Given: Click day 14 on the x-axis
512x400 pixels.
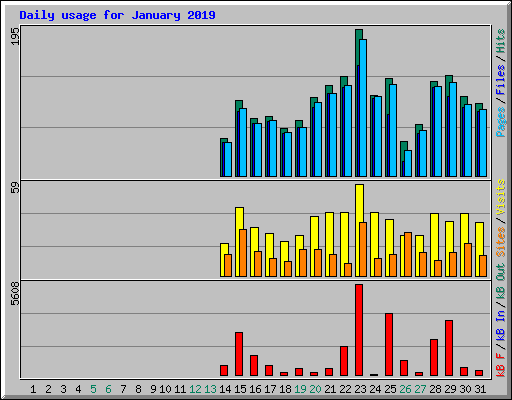Looking at the screenshot, I should (x=225, y=389).
